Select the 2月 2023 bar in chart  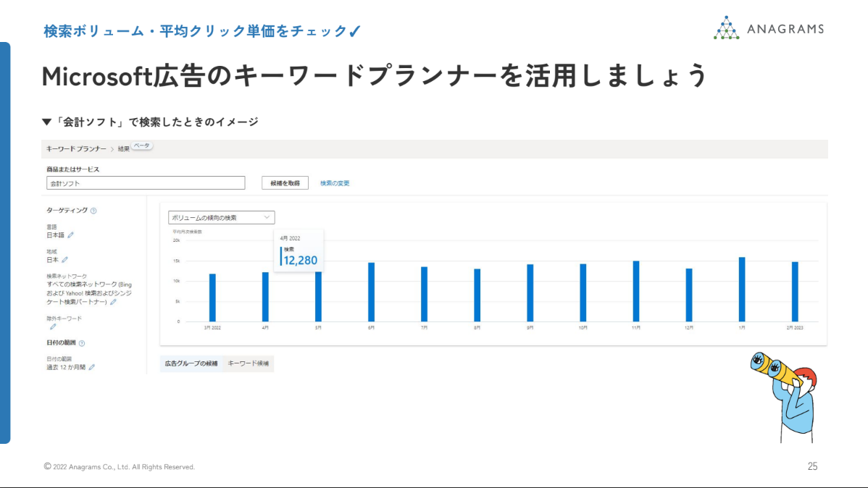(x=795, y=292)
